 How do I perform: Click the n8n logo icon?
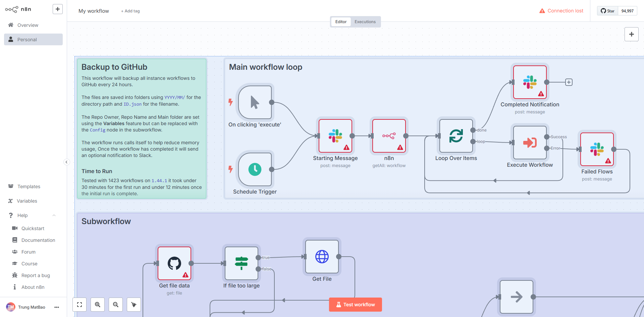pyautogui.click(x=11, y=9)
